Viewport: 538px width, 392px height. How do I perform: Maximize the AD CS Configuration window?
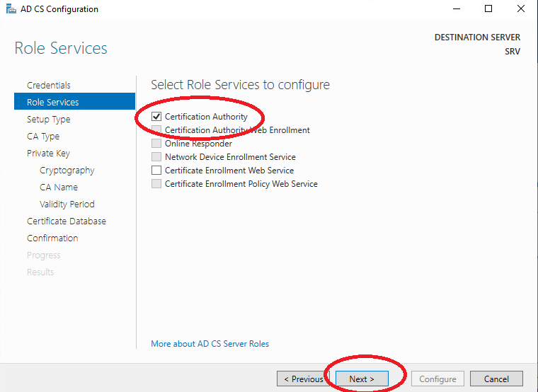(x=488, y=9)
